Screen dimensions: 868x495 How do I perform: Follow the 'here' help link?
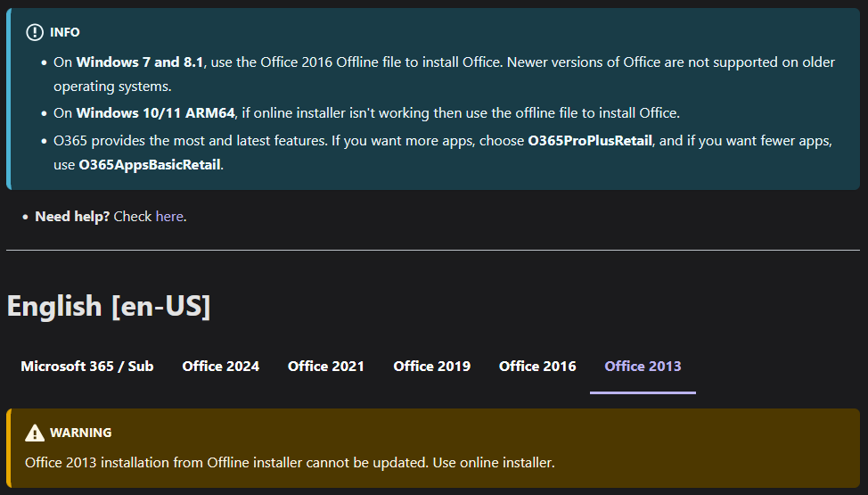coord(169,217)
